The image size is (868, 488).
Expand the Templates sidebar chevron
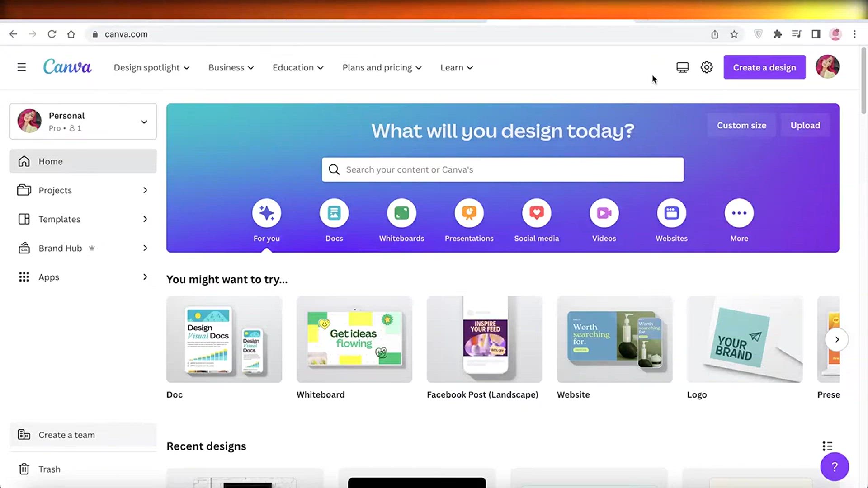click(x=145, y=219)
